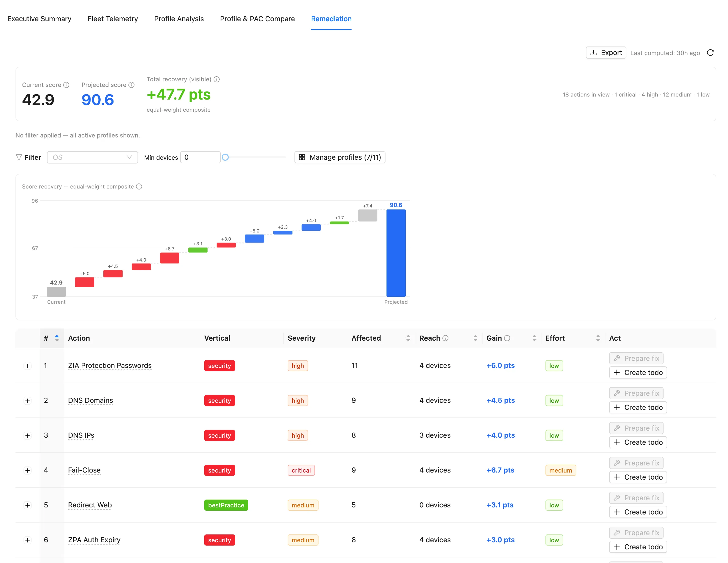
Task: Click the ZIA Protection Passwords action link
Action: coord(110,365)
